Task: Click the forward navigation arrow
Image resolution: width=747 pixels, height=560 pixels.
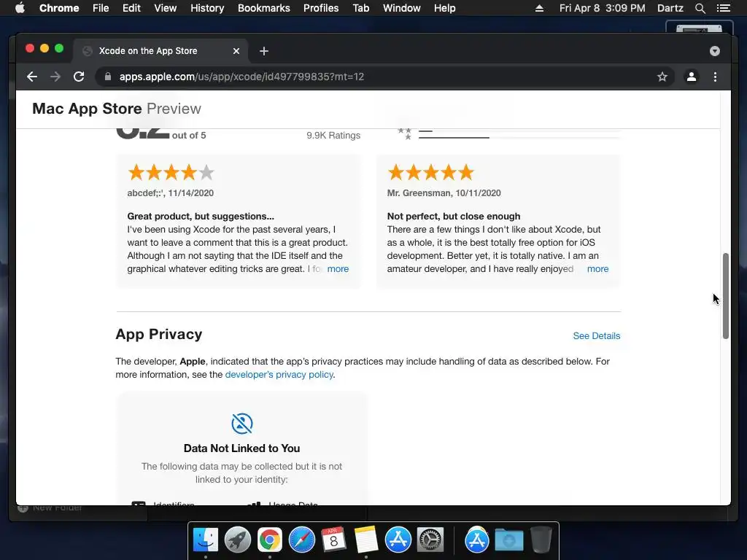Action: click(55, 77)
